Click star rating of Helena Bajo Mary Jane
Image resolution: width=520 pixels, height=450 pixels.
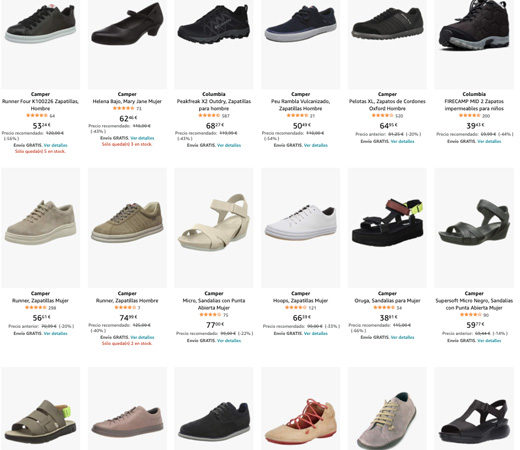[123, 108]
